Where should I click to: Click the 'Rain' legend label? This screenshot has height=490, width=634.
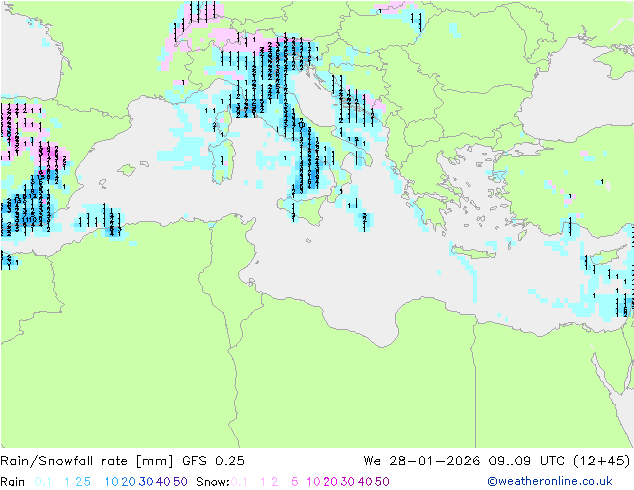click(13, 482)
